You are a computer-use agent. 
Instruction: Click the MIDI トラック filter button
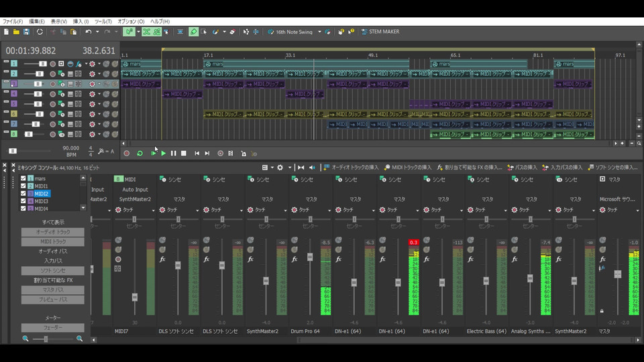pyautogui.click(x=53, y=241)
